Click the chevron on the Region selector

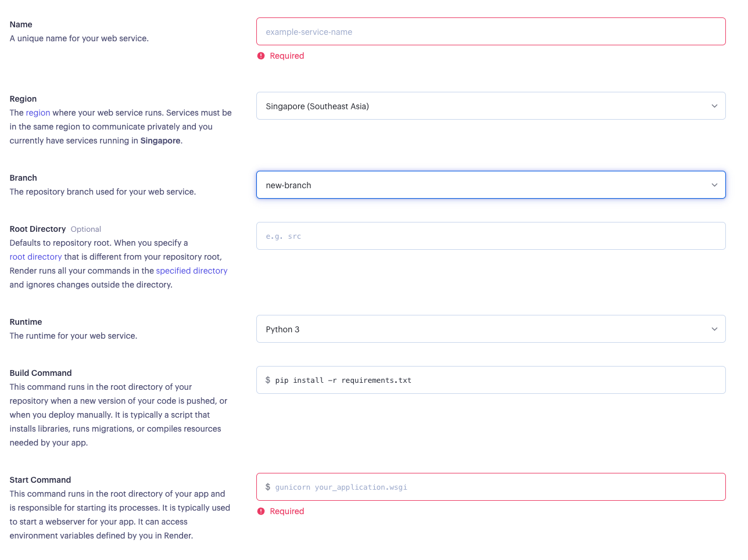[x=714, y=106]
